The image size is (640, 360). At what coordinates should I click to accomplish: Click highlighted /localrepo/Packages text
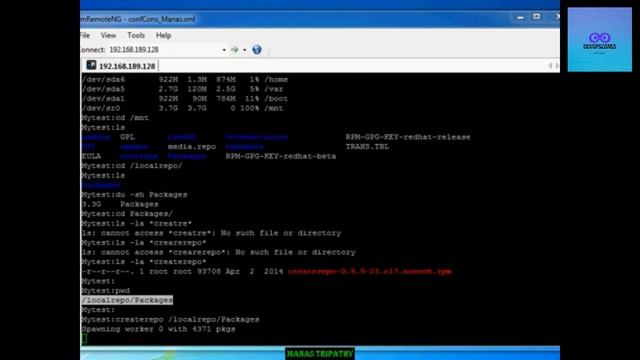click(127, 300)
